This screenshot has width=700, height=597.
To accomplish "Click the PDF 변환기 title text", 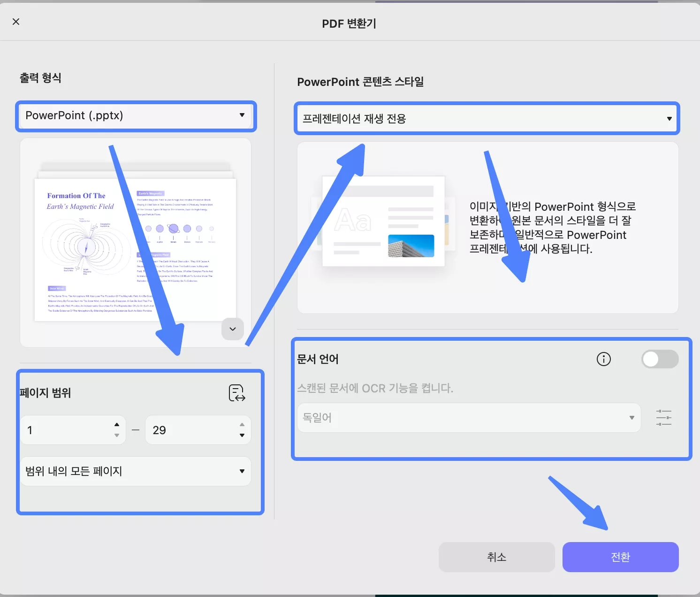I will coord(349,23).
